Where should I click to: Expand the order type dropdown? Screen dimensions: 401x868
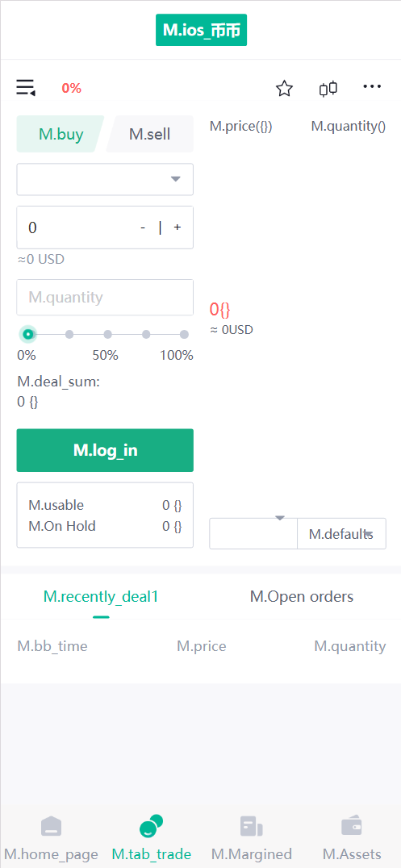(105, 179)
